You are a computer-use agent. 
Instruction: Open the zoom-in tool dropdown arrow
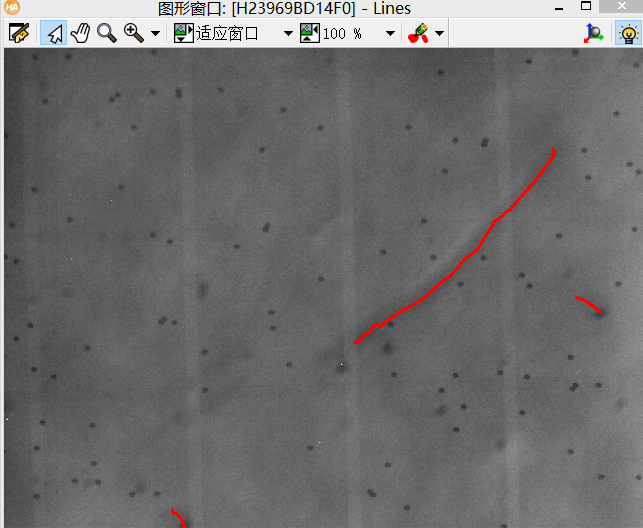click(155, 33)
